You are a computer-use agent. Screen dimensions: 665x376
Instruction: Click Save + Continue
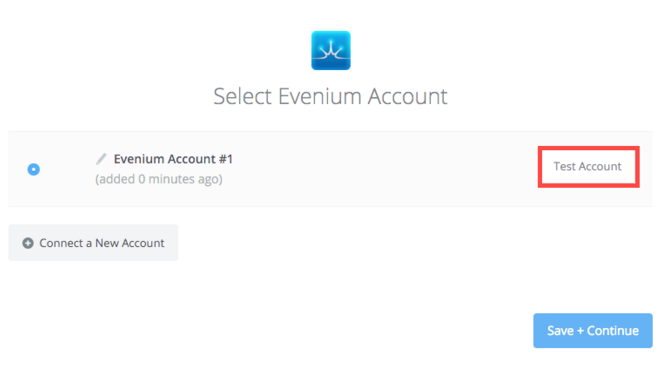point(592,331)
